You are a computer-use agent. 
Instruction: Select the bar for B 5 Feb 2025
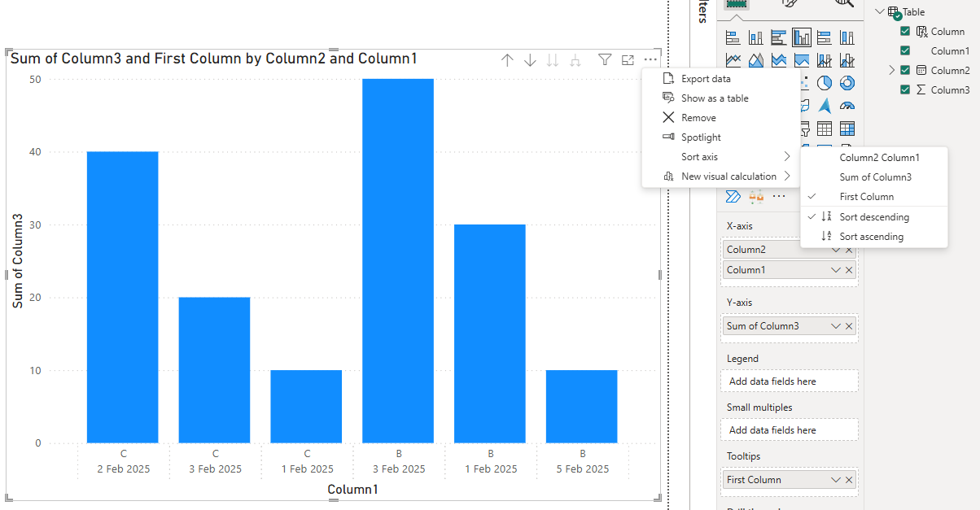[582, 407]
